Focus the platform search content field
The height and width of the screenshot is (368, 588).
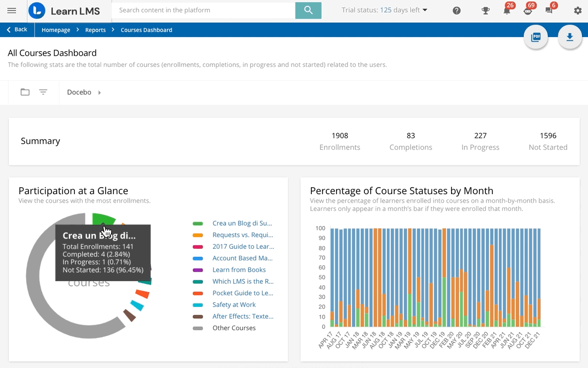coord(203,10)
